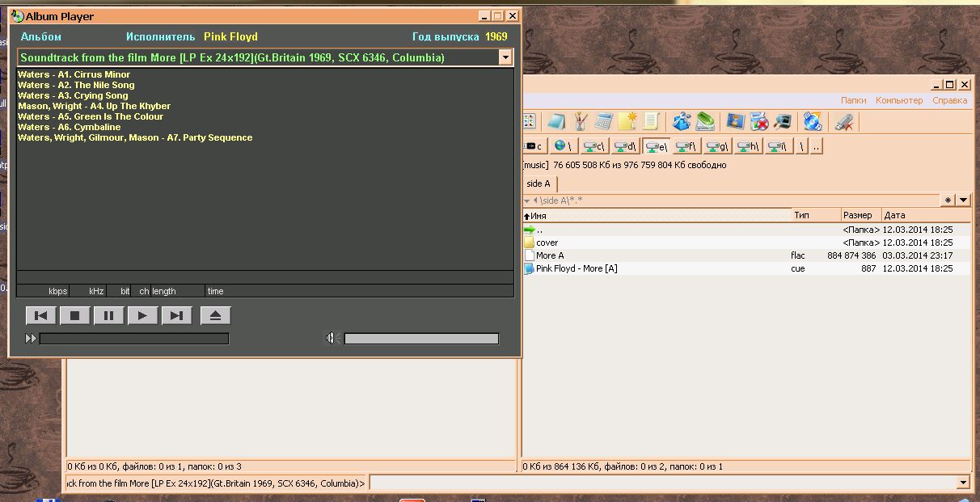Select 'Pink Floyd - More [A]' cue file
Viewport: 980px width, 502px height.
746,268
